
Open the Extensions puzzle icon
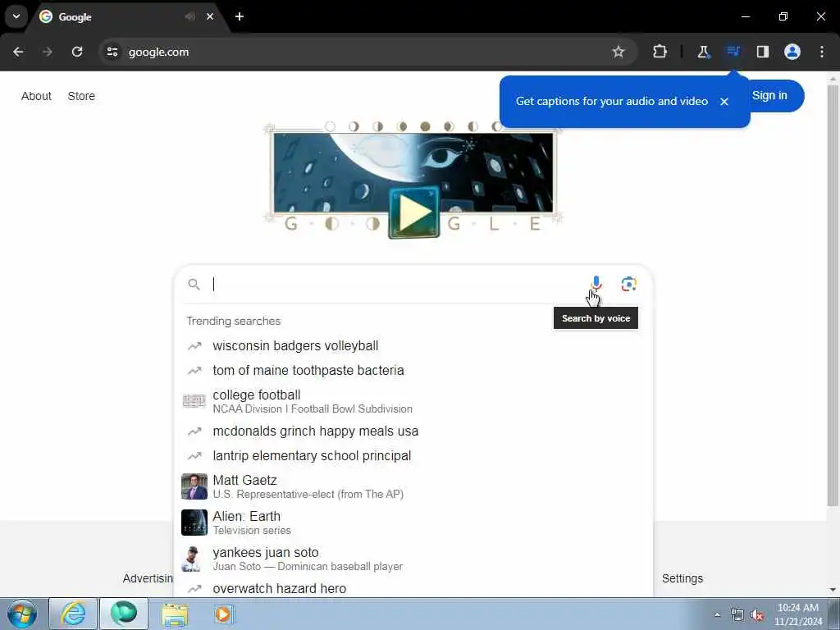660,52
